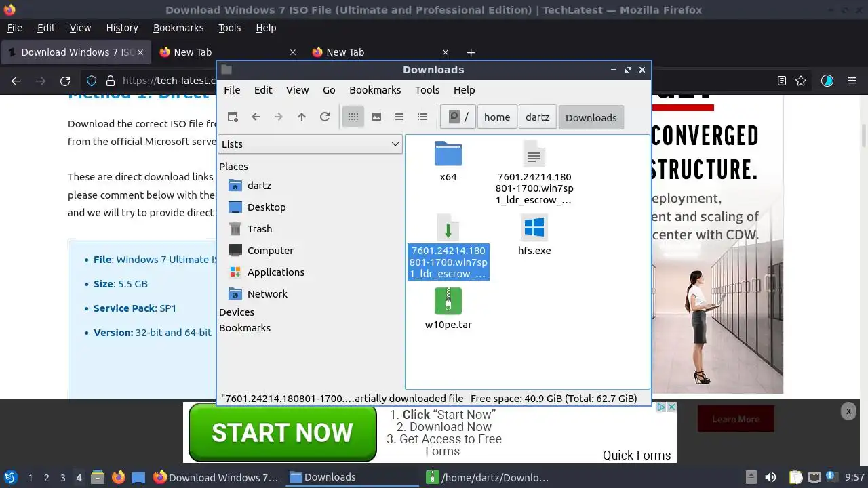Click the Devices section header
The height and width of the screenshot is (488, 868).
pos(237,312)
